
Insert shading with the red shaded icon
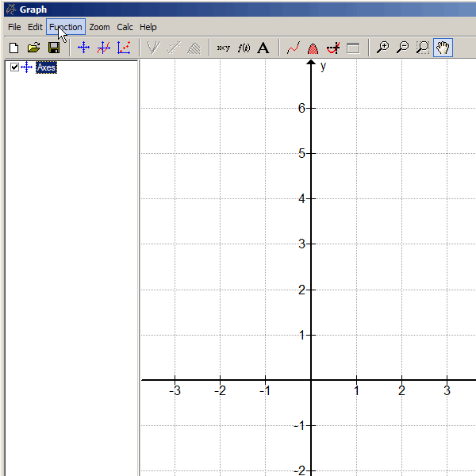click(x=313, y=48)
